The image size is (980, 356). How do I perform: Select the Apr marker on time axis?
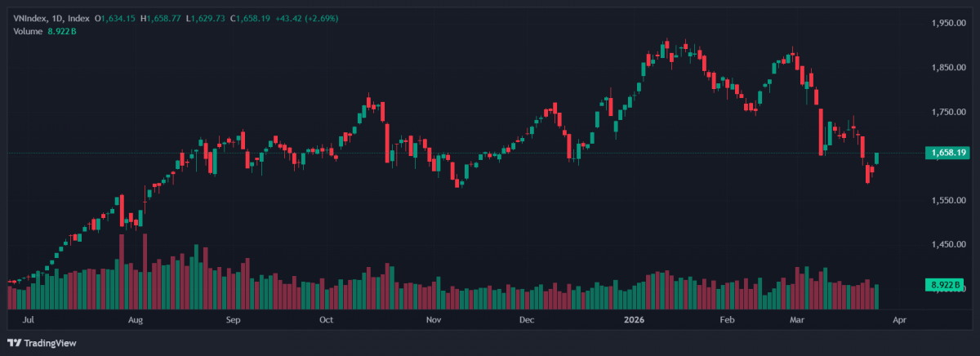900,321
